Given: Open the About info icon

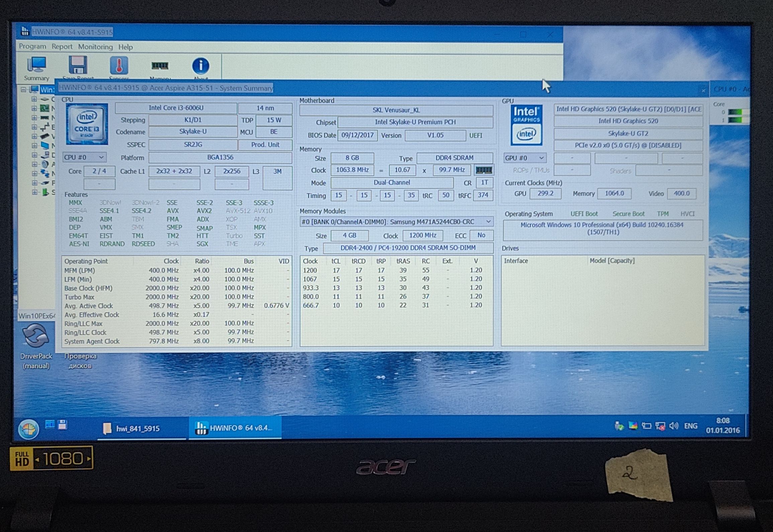Looking at the screenshot, I should pos(201,66).
